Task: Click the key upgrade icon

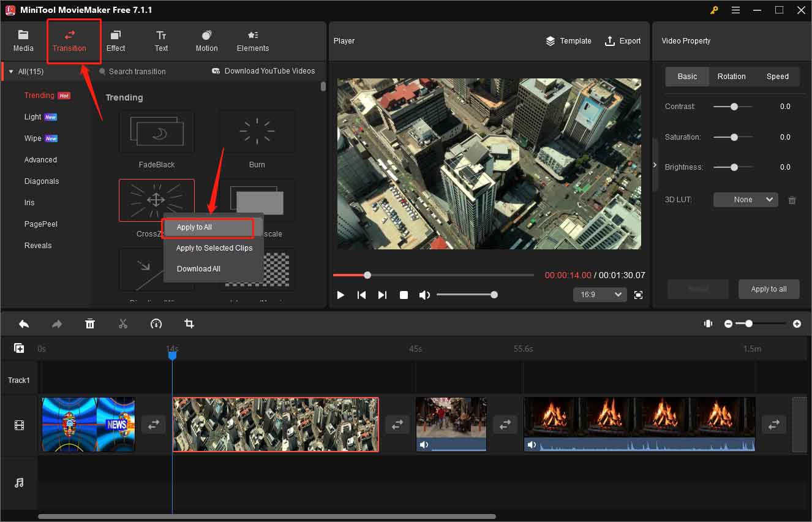Action: pos(715,10)
